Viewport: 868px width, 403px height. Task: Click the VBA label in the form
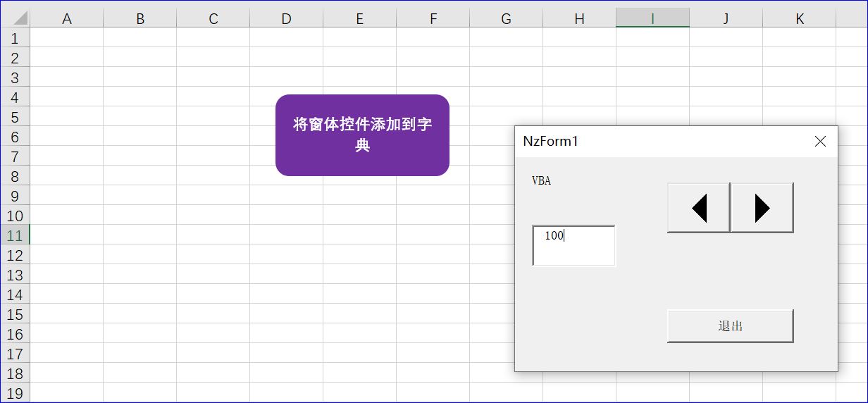[541, 181]
